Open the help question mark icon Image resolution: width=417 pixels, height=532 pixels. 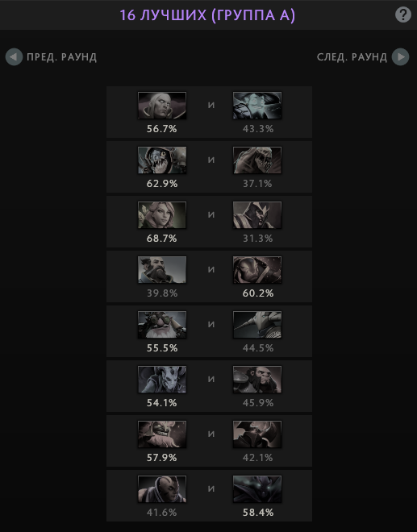(x=403, y=15)
